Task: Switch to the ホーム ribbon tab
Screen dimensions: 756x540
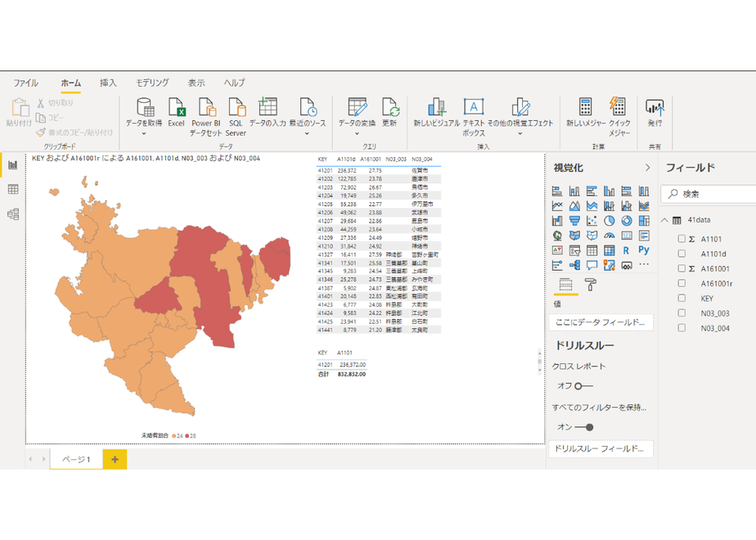Action: point(71,83)
